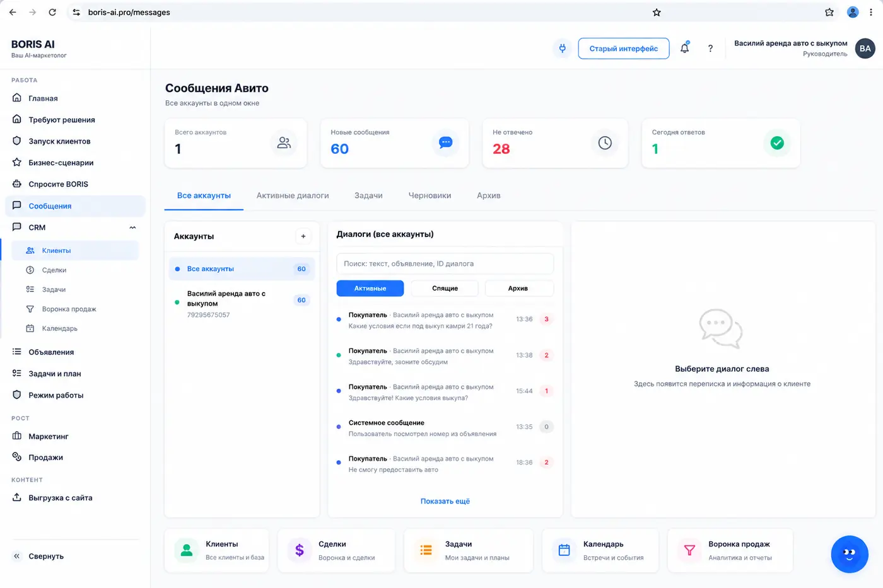Image resolution: width=883 pixels, height=588 pixels.
Task: Open Системное сообщение dialog
Action: [x=445, y=428]
